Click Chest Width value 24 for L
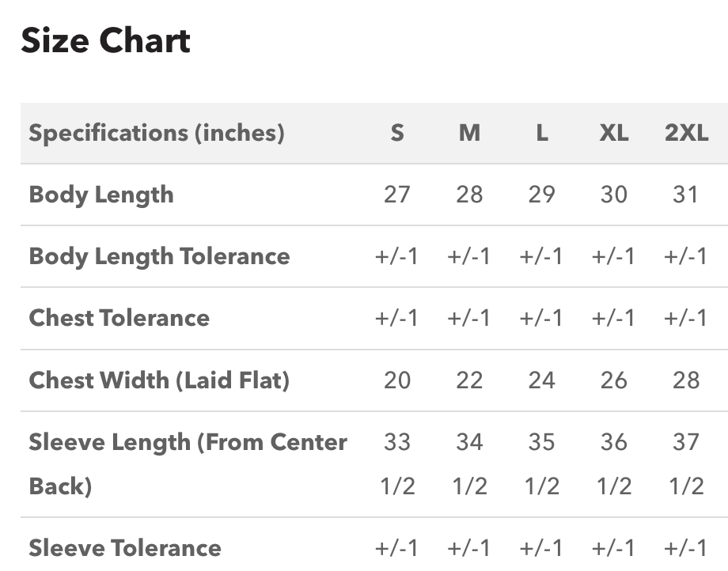Screen dimensions: 728x571 tap(542, 380)
